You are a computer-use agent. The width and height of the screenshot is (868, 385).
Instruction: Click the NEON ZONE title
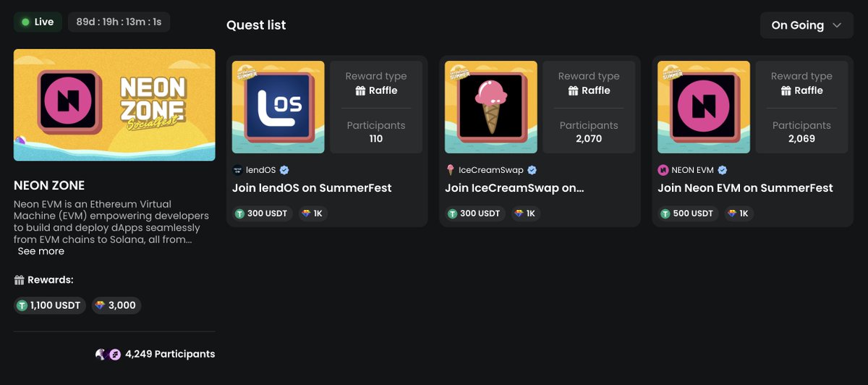point(49,185)
